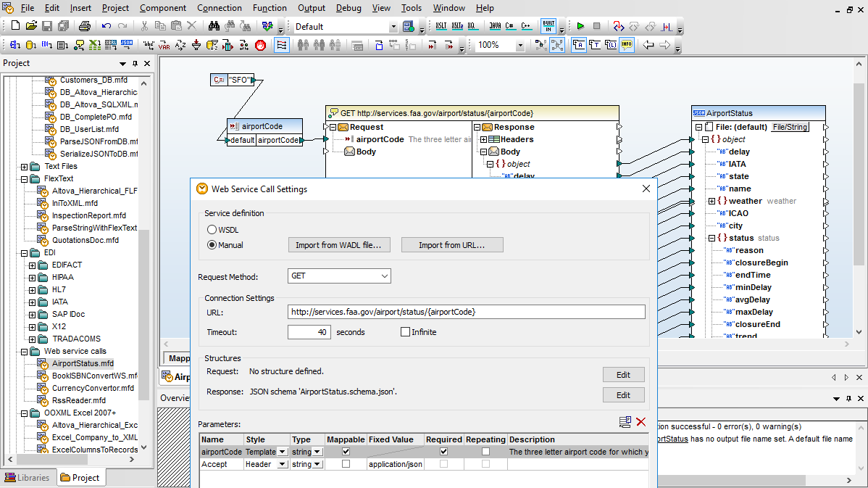Collapse the status node in AirportStatus
Screen dimensions: 868x488
(x=712, y=238)
